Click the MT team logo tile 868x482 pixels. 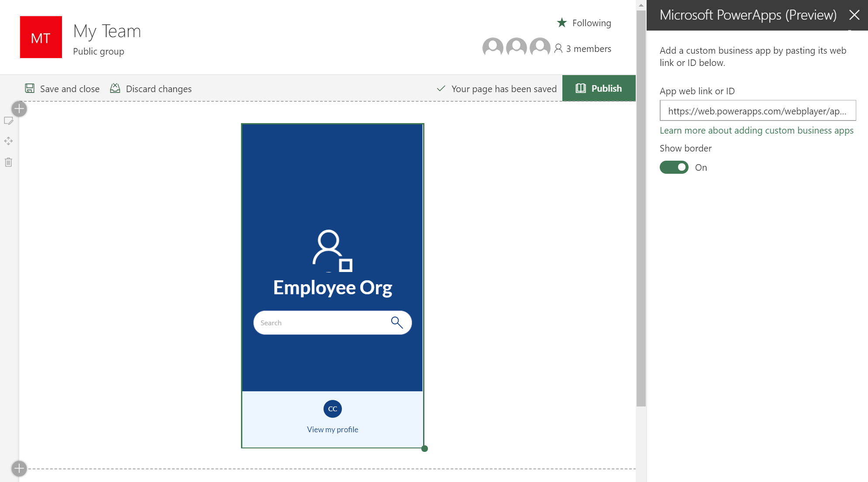click(x=41, y=37)
